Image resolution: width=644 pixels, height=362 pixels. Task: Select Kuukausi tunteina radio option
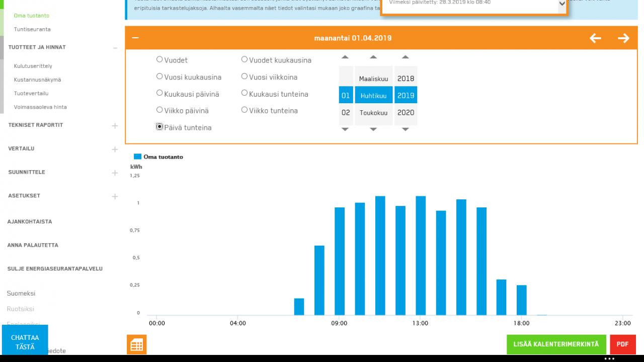(245, 93)
